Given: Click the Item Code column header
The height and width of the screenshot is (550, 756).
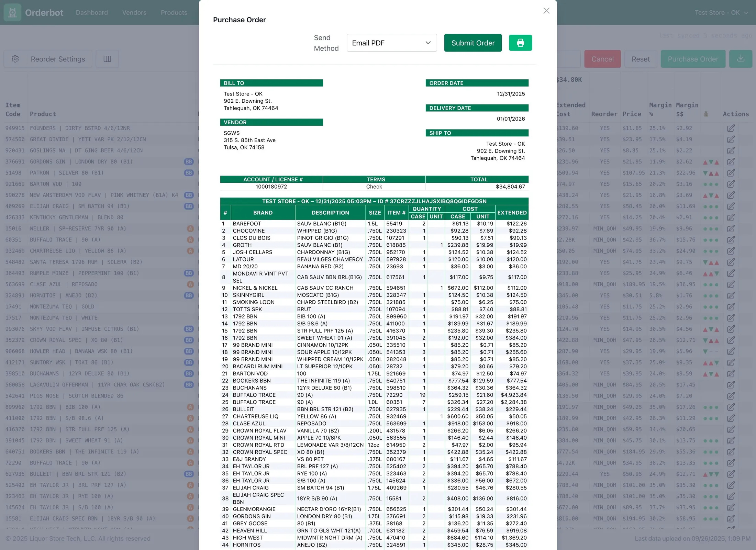Looking at the screenshot, I should 13,110.
